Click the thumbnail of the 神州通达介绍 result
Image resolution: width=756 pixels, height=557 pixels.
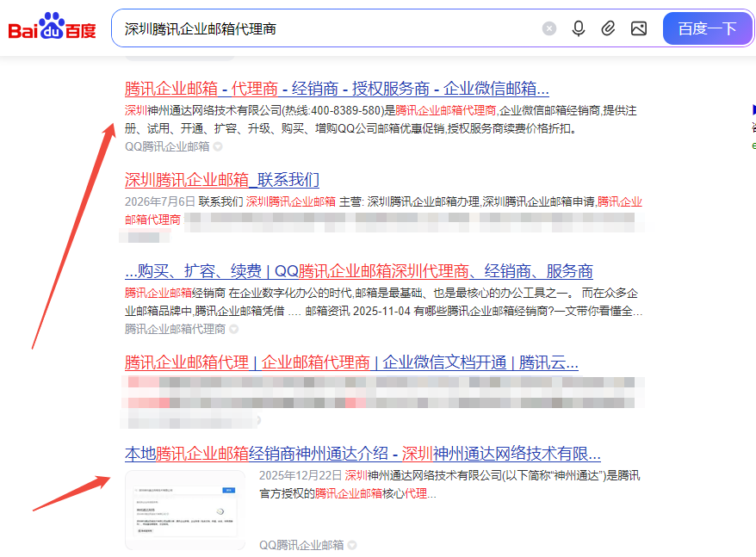click(185, 511)
